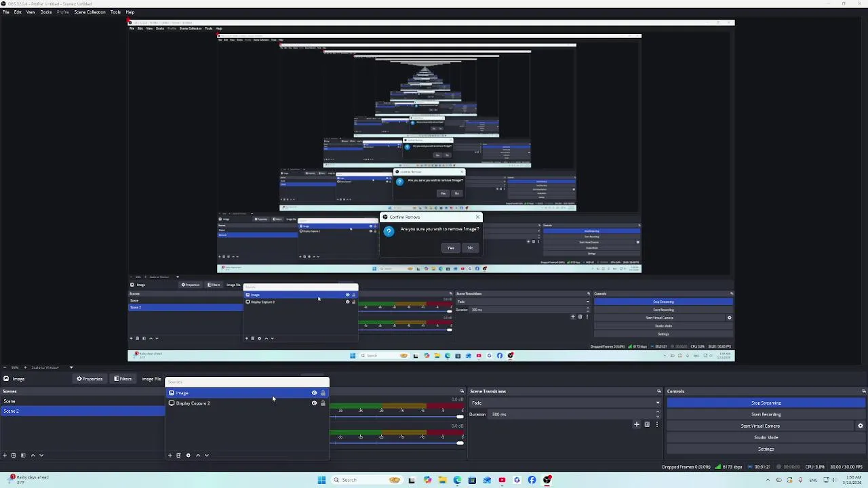Viewport: 868px width, 488px height.
Task: Move scene down with Scenes panel down arrow
Action: (x=41, y=455)
